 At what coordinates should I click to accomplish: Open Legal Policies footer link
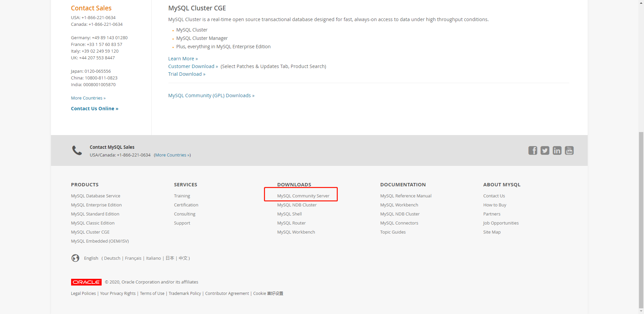tap(84, 294)
